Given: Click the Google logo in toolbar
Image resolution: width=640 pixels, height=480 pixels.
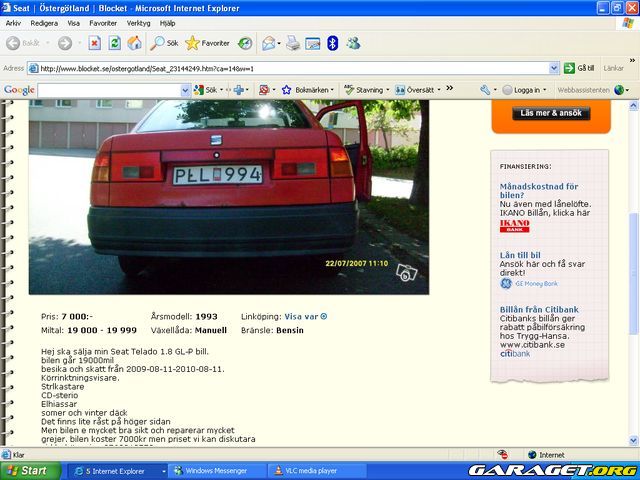Looking at the screenshot, I should coord(19,90).
